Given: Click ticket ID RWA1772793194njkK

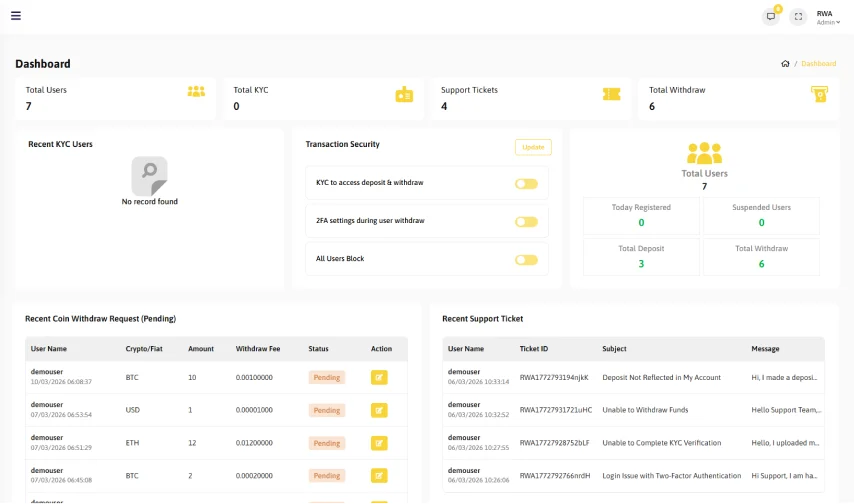Looking at the screenshot, I should (554, 377).
